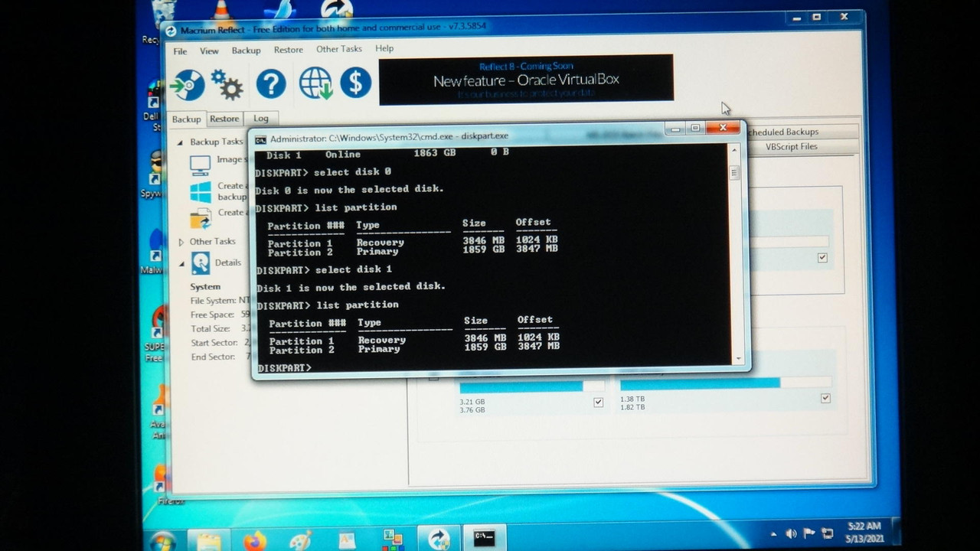The image size is (980, 551).
Task: Collapse the Backup Tasks section
Action: [181, 142]
